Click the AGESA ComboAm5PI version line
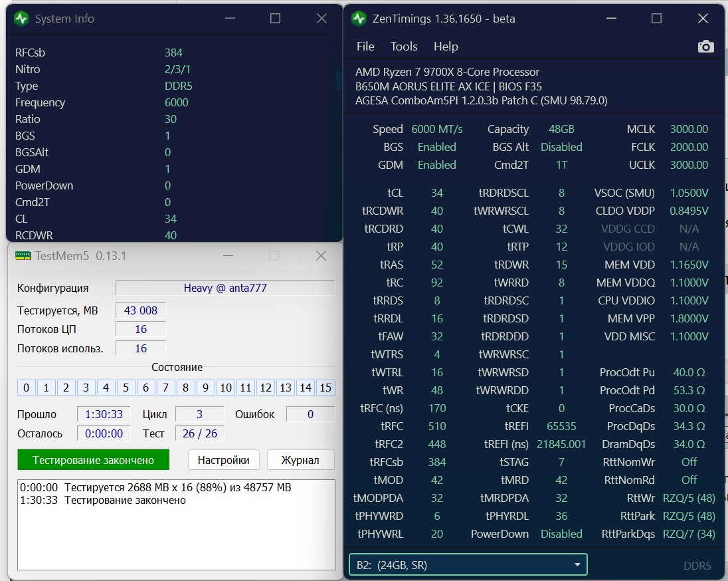This screenshot has height=581, width=728. click(x=481, y=100)
